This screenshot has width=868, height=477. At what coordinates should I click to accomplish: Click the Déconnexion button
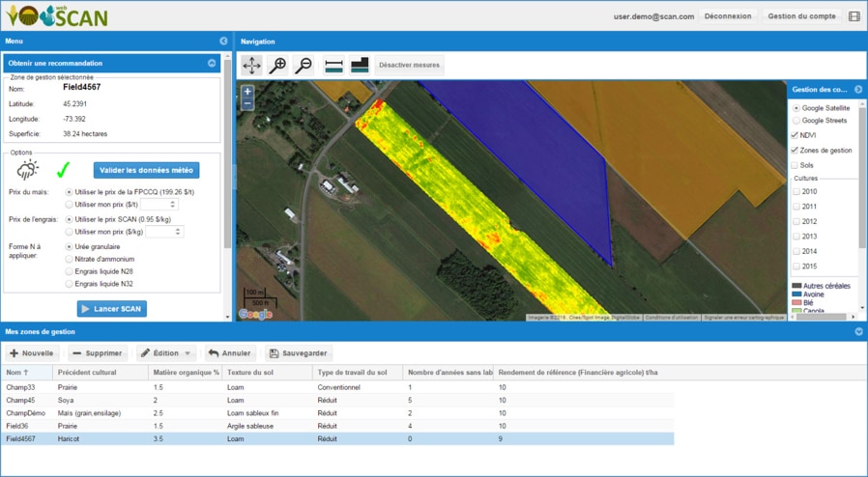click(728, 16)
